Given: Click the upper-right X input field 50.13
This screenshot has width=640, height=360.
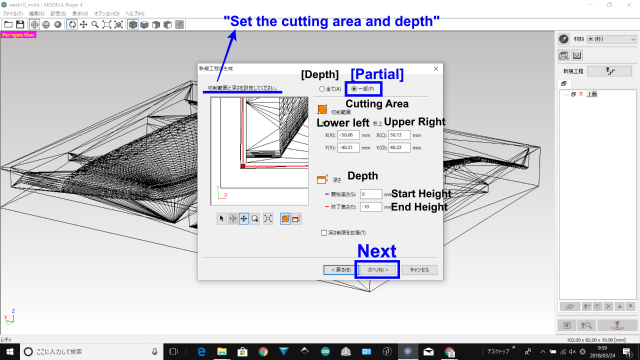Looking at the screenshot, I should 399,135.
